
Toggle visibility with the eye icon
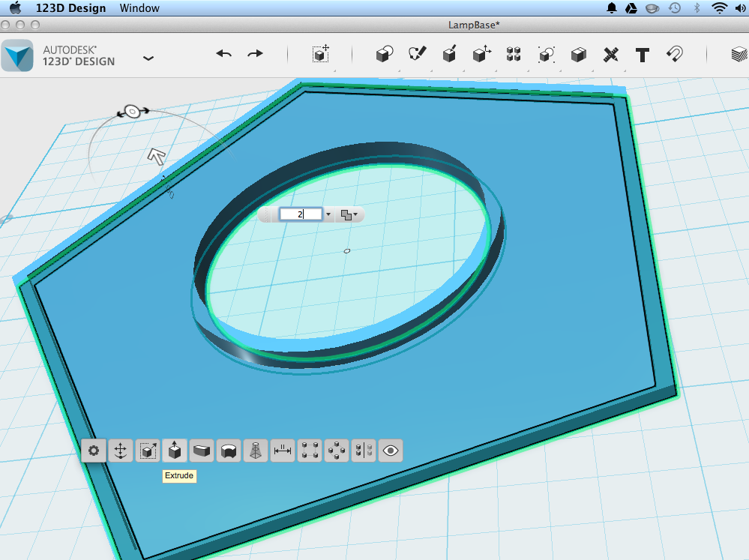(x=391, y=451)
